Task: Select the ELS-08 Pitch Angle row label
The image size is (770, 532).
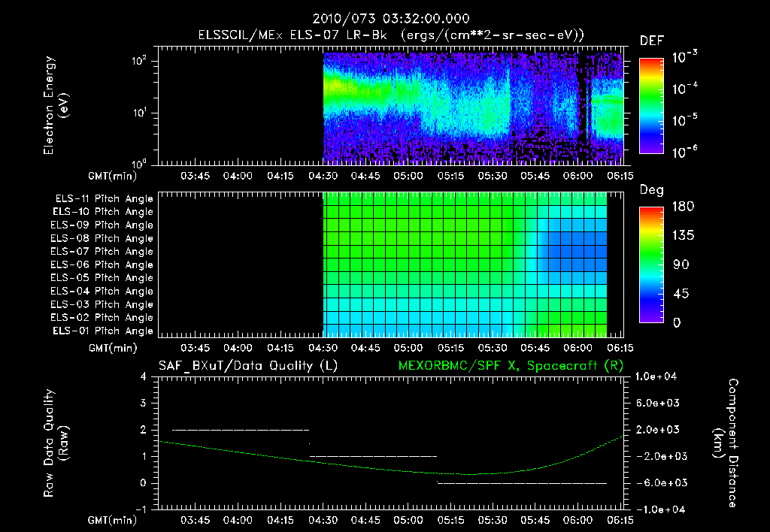Action: tap(102, 238)
